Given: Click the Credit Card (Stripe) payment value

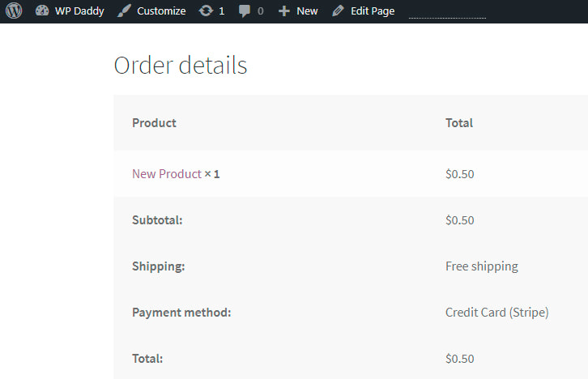Looking at the screenshot, I should pos(496,313).
